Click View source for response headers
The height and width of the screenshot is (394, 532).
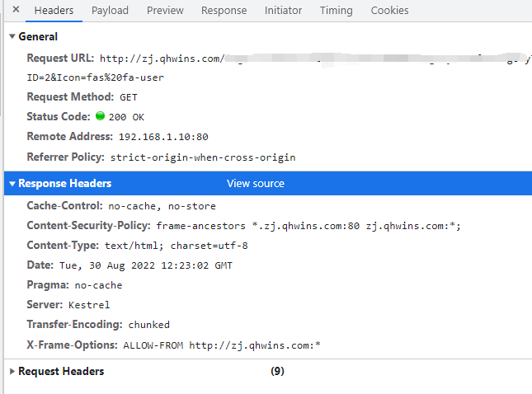click(x=256, y=184)
